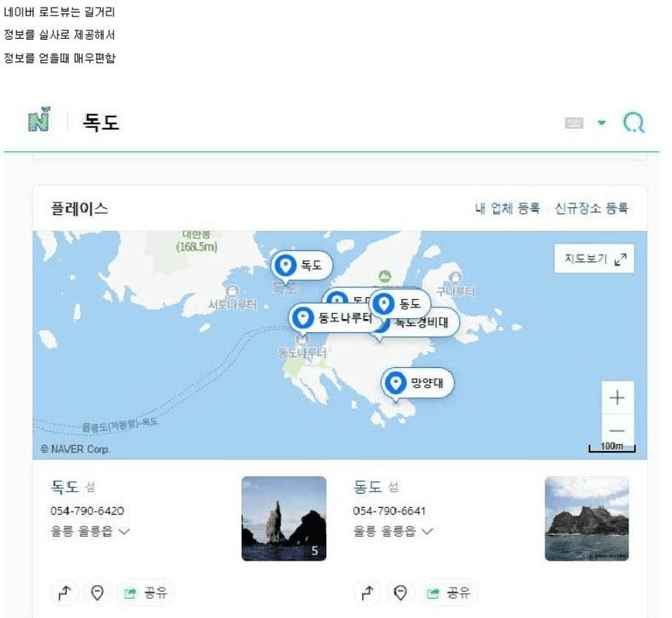Viewport: 672px width, 618px height.
Task: Click location pin icon under 동도 listing
Action: pos(400,593)
